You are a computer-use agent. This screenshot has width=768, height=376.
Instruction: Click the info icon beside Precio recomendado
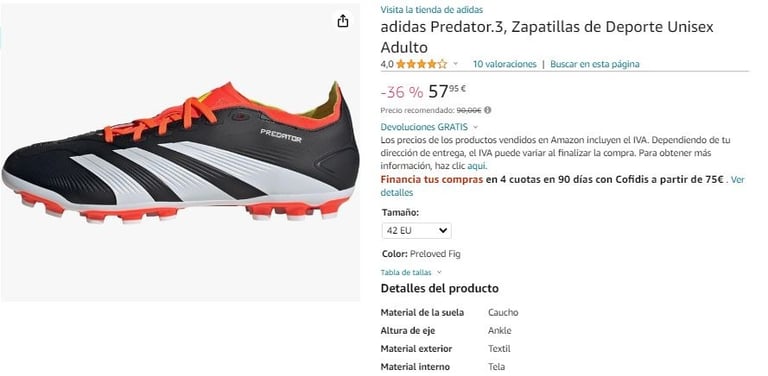coord(488,111)
